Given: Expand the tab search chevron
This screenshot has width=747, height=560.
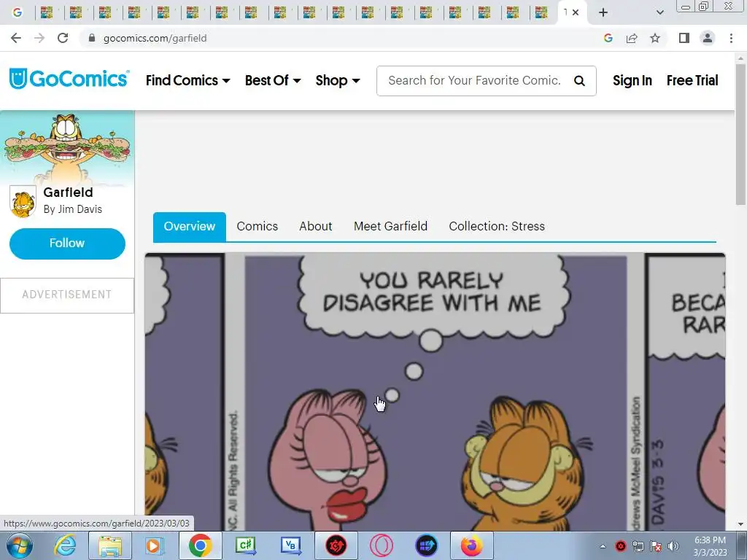Looking at the screenshot, I should (659, 12).
